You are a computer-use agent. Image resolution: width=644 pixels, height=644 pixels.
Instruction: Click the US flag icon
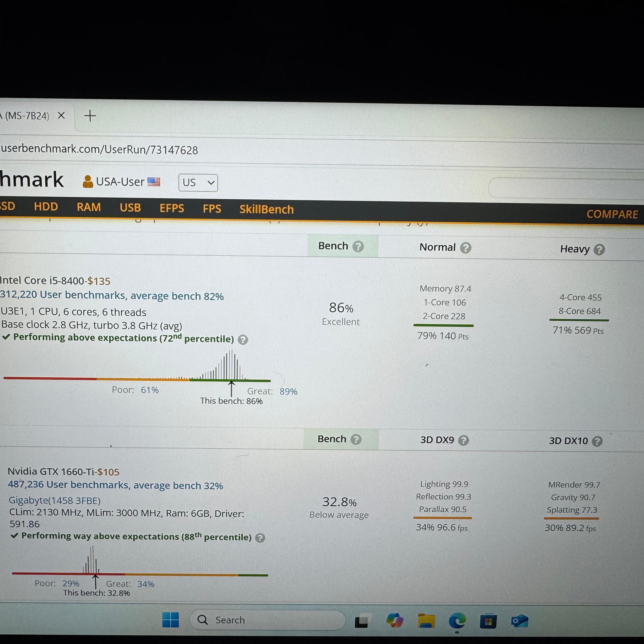[x=154, y=182]
